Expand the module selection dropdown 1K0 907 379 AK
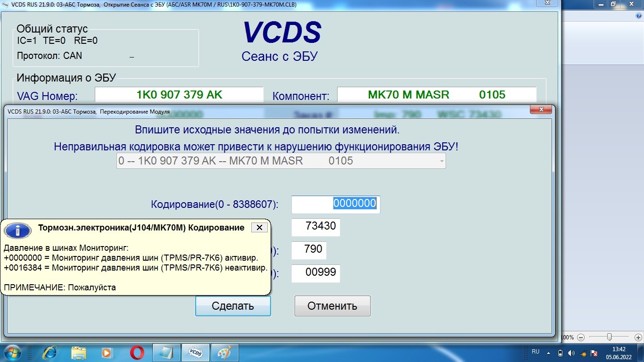Screen dimensions: 644x362 441,161
